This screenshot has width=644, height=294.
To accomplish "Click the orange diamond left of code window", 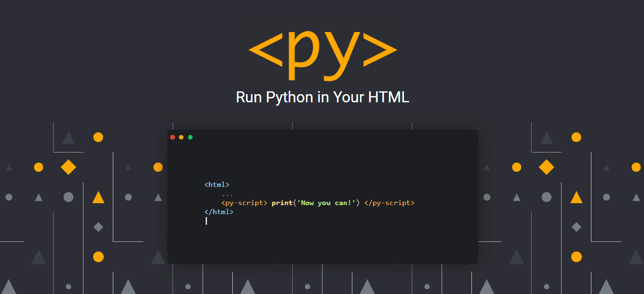I will [68, 167].
